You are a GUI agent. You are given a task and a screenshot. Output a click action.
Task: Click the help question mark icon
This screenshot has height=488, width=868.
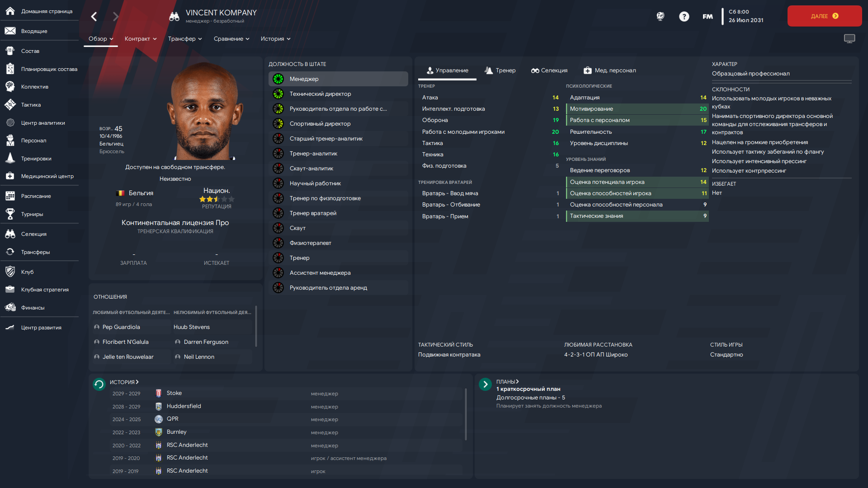tap(684, 17)
